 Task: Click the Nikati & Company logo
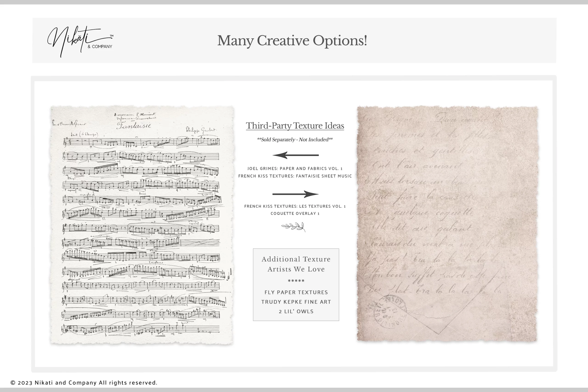click(x=80, y=41)
